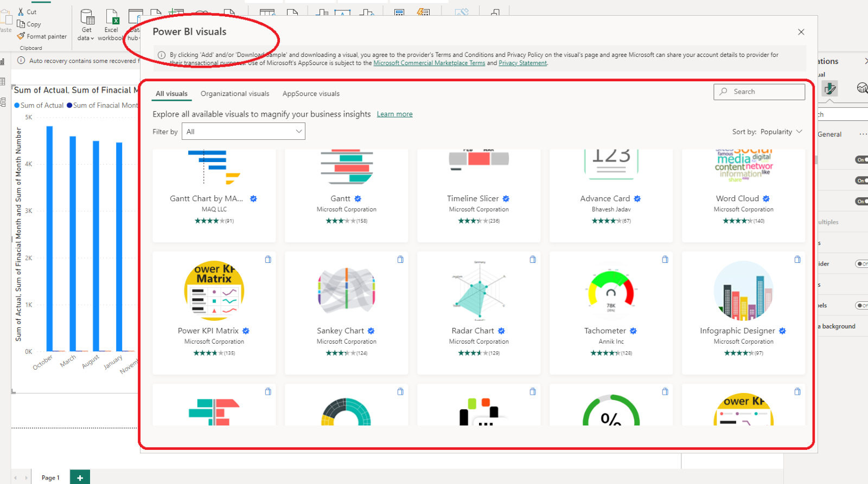
Task: Open the Format visual paintbrush icon
Action: pos(829,88)
